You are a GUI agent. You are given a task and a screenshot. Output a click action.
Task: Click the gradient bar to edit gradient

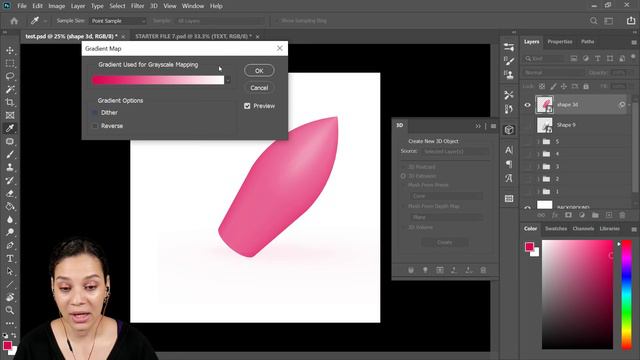coord(158,80)
